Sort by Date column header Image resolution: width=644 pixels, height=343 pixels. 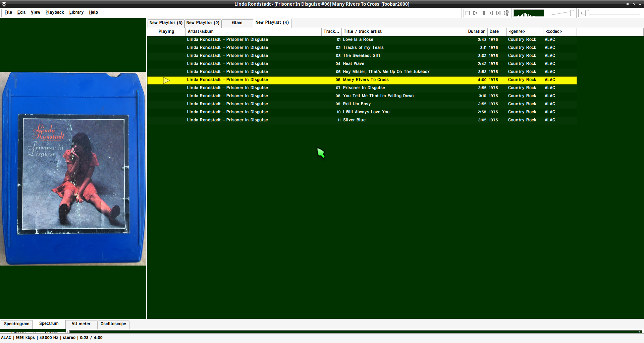point(497,32)
